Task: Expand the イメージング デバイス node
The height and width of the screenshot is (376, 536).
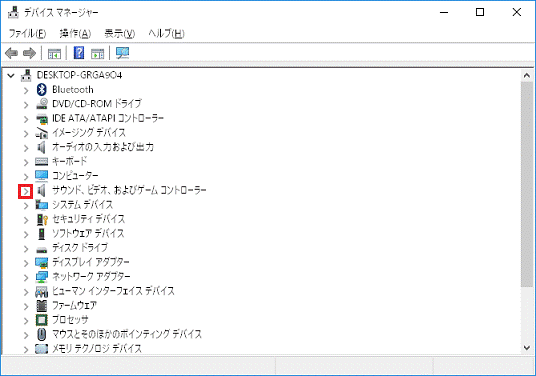Action: pyautogui.click(x=26, y=134)
